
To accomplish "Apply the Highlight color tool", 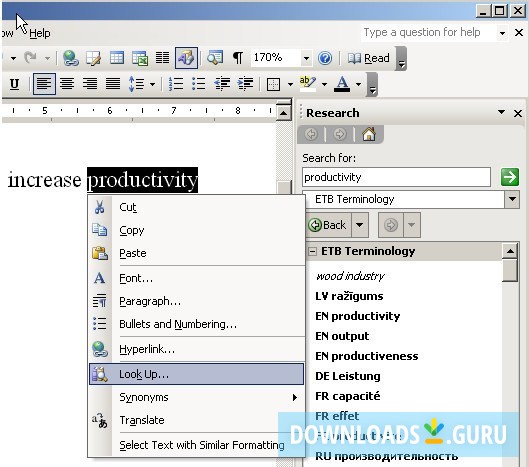I will coord(308,84).
